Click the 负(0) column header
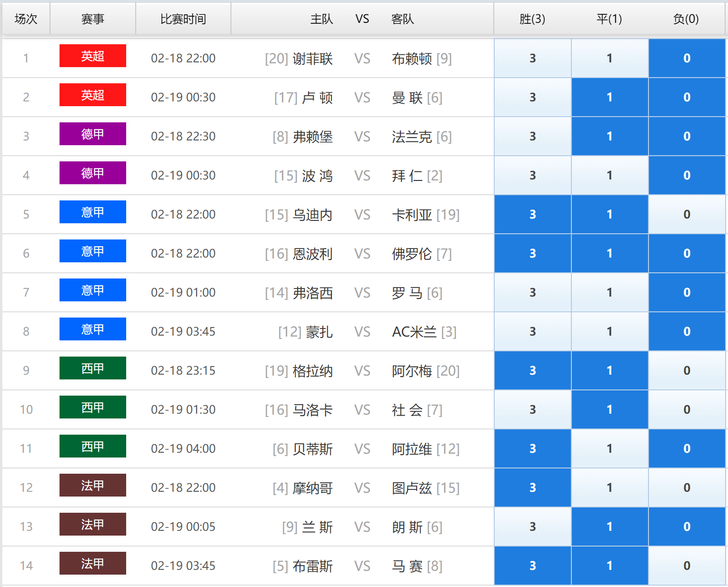728x587 pixels. tap(686, 19)
